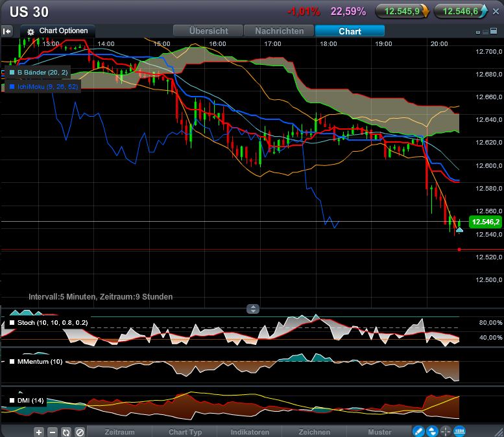Select the largest panel size icon
This screenshot has height=437, width=504.
[x=494, y=31]
